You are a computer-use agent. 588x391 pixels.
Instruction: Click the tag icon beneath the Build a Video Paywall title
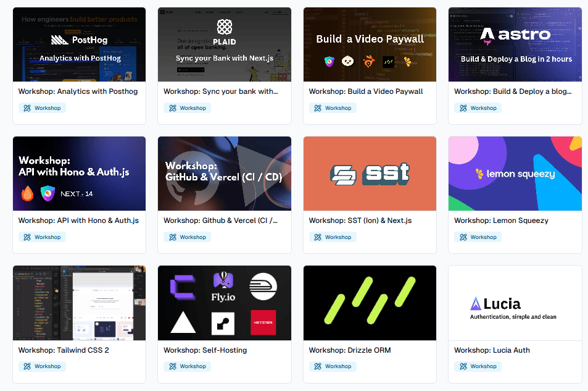tap(318, 108)
